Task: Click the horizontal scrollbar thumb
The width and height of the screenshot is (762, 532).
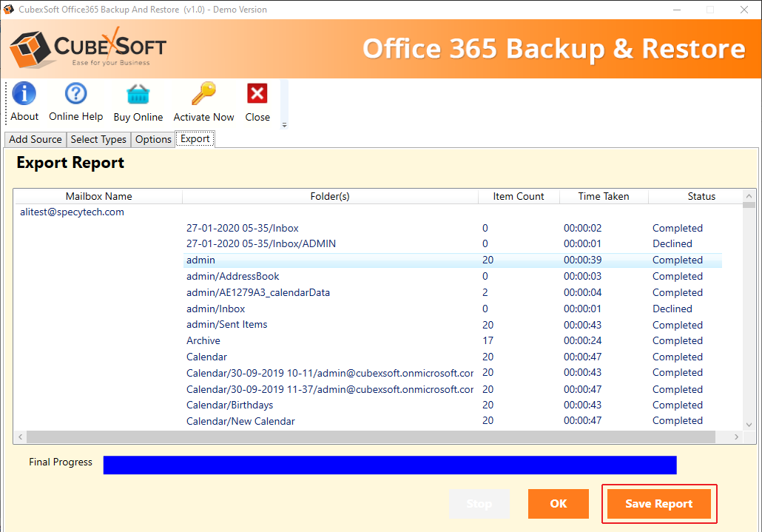Action: (x=371, y=437)
